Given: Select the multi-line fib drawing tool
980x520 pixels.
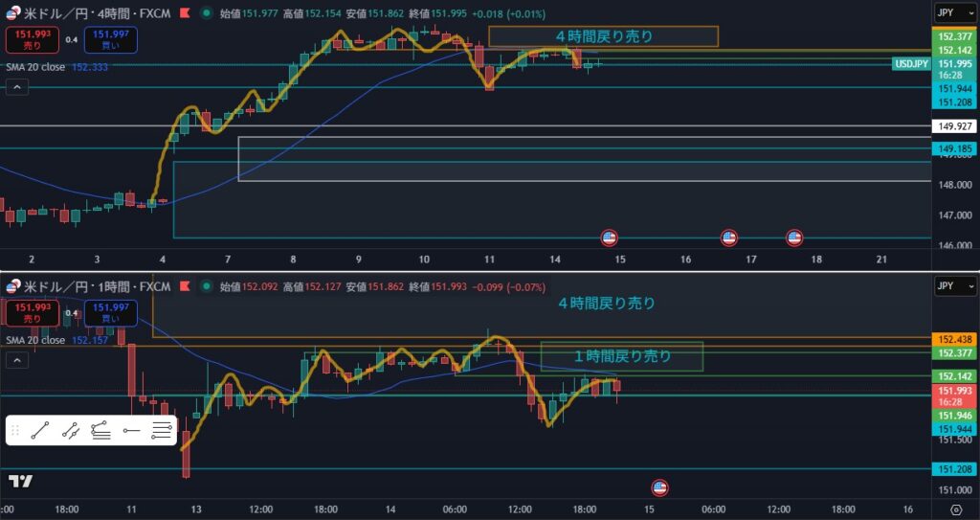Looking at the screenshot, I should click(162, 431).
